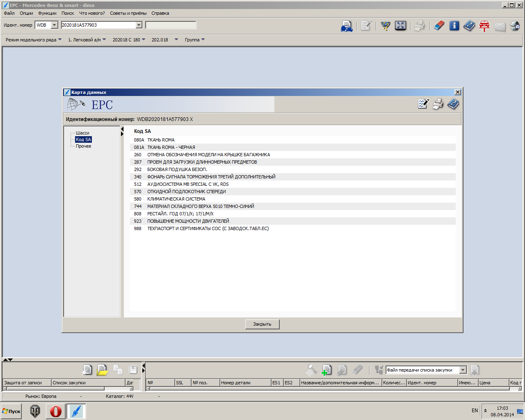Close the Карта данных dialog with X

click(458, 92)
